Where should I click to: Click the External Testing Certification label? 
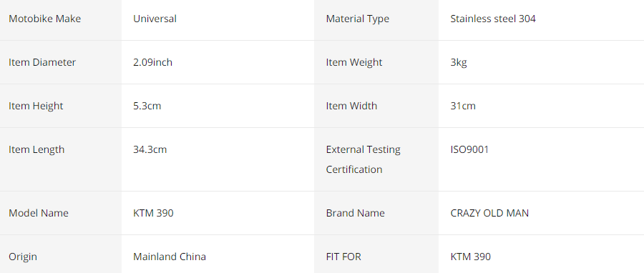coord(363,159)
